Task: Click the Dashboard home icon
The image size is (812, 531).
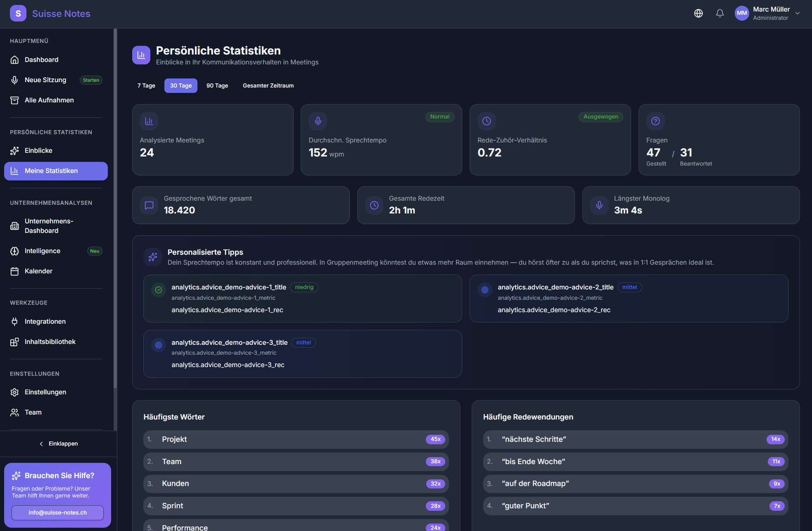Action: pyautogui.click(x=14, y=60)
